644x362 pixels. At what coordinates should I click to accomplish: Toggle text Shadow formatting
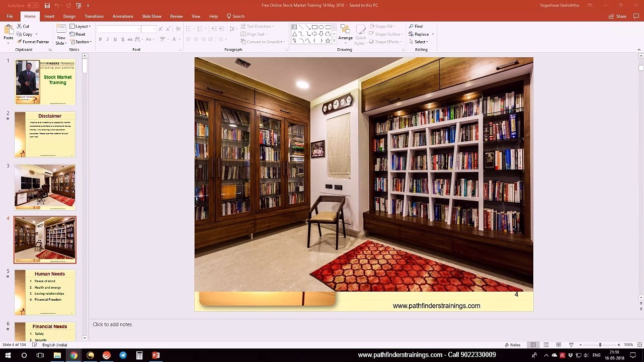pyautogui.click(x=123, y=39)
